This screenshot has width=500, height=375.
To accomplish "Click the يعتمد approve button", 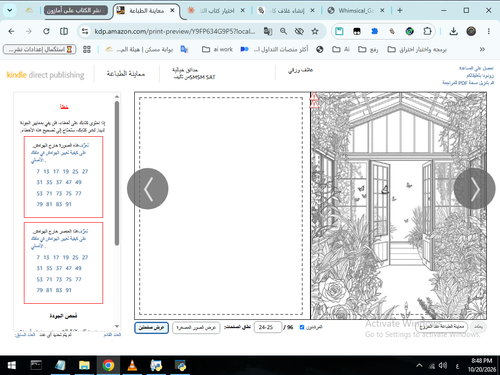I will click(479, 327).
